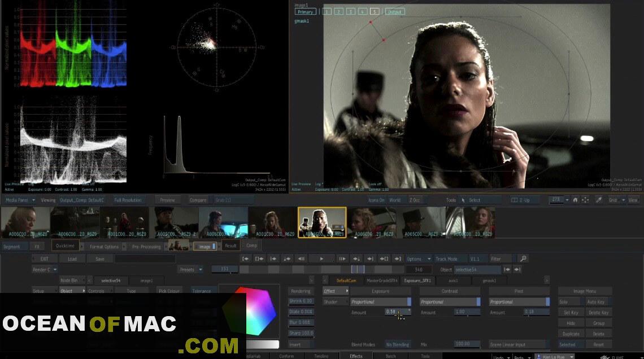The height and width of the screenshot is (359, 644).
Task: Click the home icon in viewer toolbar
Action: (576, 200)
